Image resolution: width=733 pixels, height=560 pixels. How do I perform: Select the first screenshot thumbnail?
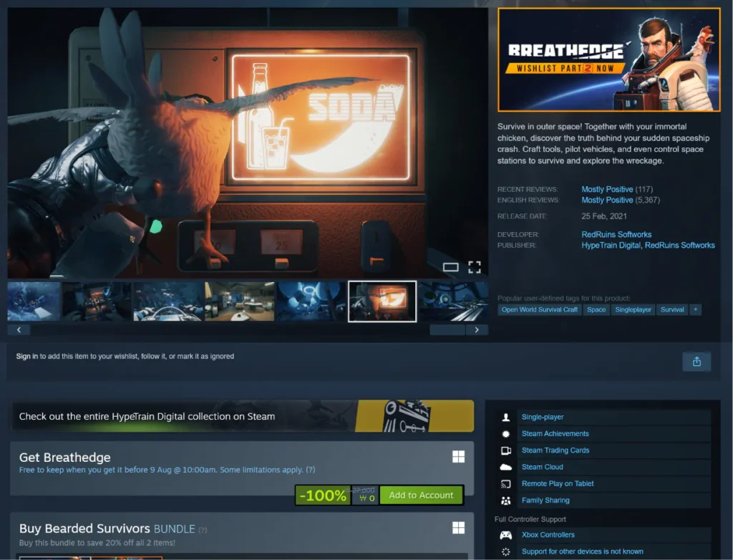[34, 301]
